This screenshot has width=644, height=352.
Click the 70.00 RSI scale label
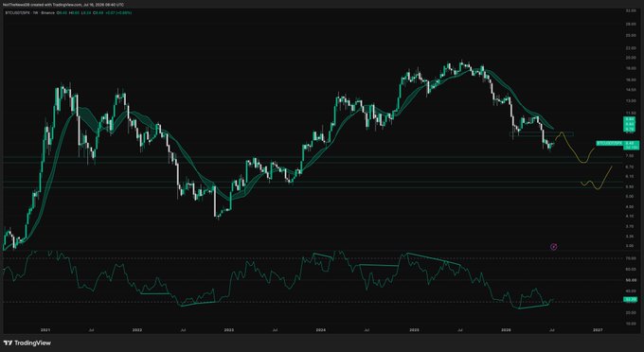[x=630, y=258]
